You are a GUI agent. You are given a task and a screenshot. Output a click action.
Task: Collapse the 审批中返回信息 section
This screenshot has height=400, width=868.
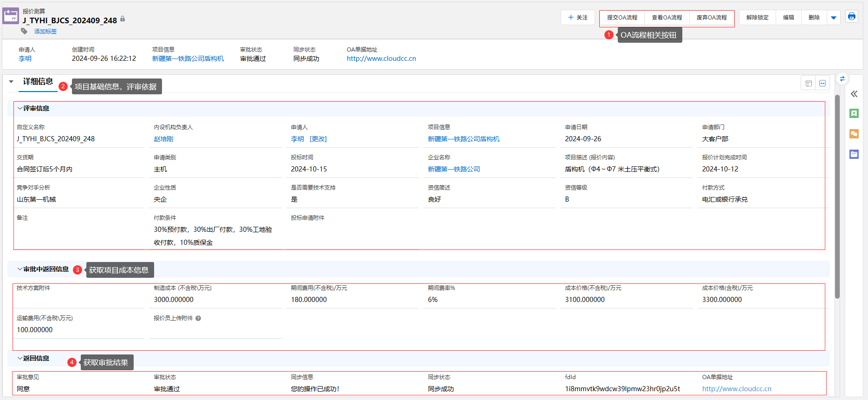[20, 269]
